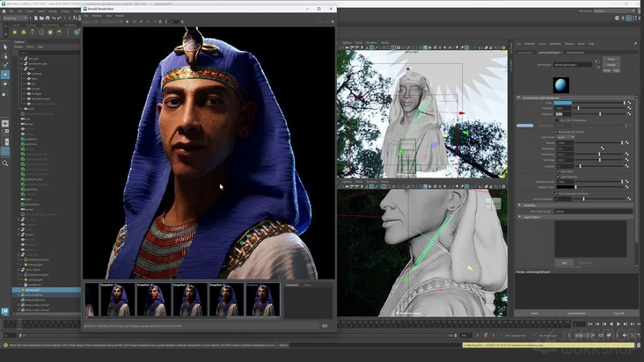This screenshot has height=362, width=644.
Task: Click the Presets button in Attribute Editor
Action: tap(611, 64)
